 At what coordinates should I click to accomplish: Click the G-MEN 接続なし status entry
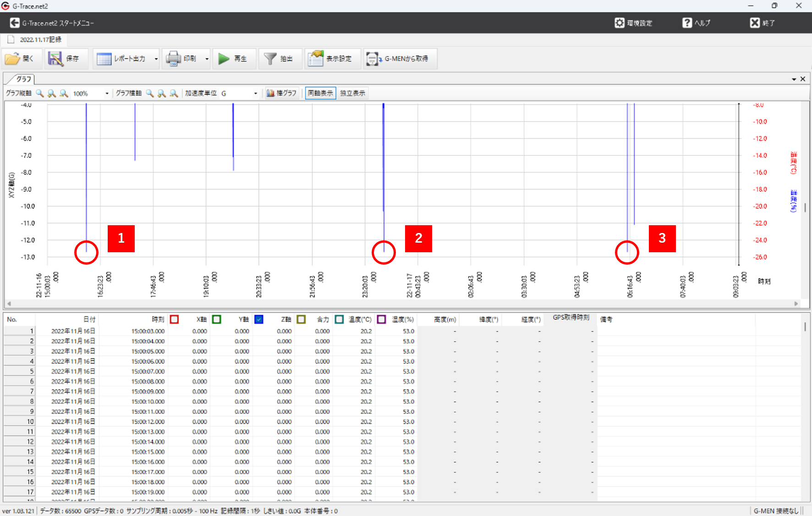point(776,511)
